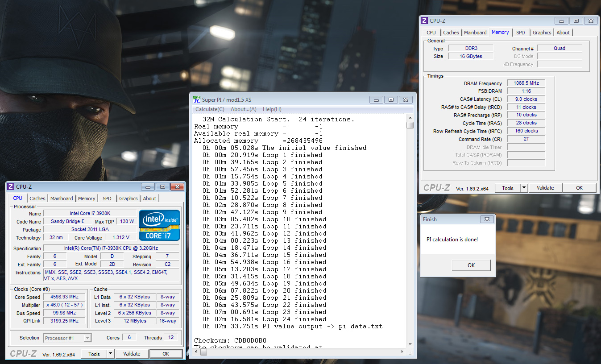Viewport: 601px width, 364px height.
Task: Open the Tools dropdown arrow in CPU-Z Memory window
Action: click(x=524, y=188)
